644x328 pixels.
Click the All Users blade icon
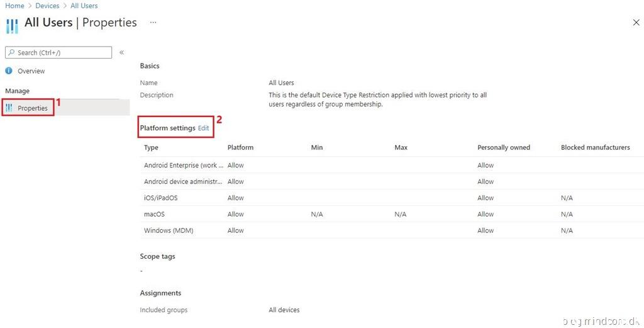pos(12,25)
